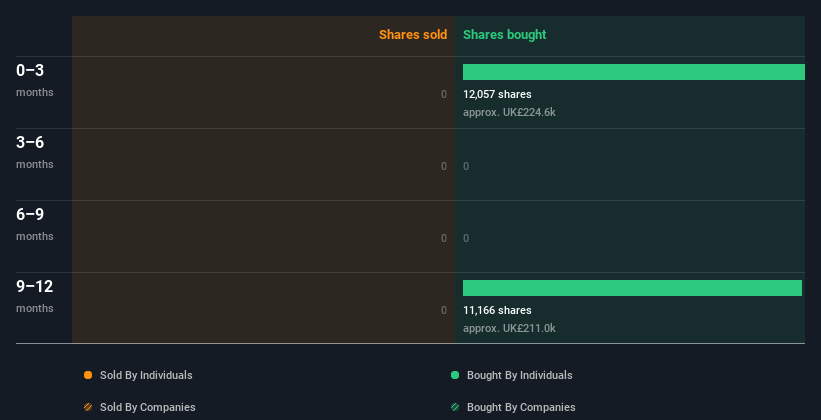The image size is (821, 420).
Task: Click the 11,166 shares value
Action: (x=497, y=310)
